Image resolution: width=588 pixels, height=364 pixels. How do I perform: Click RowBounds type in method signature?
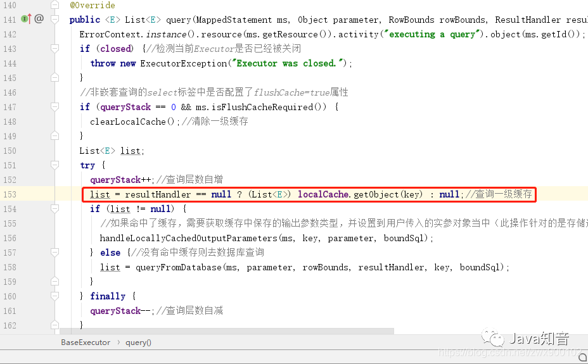click(x=411, y=20)
